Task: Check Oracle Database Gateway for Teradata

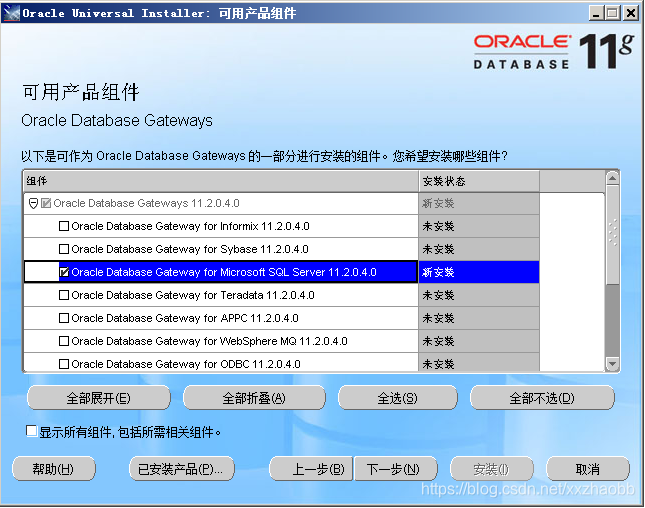Action: coord(64,295)
